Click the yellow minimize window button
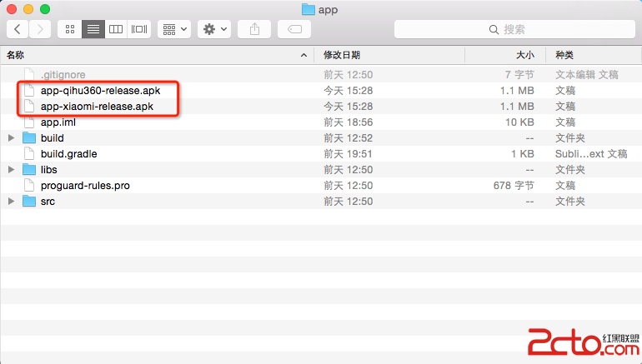Viewport: 642px width, 364px height. point(28,9)
